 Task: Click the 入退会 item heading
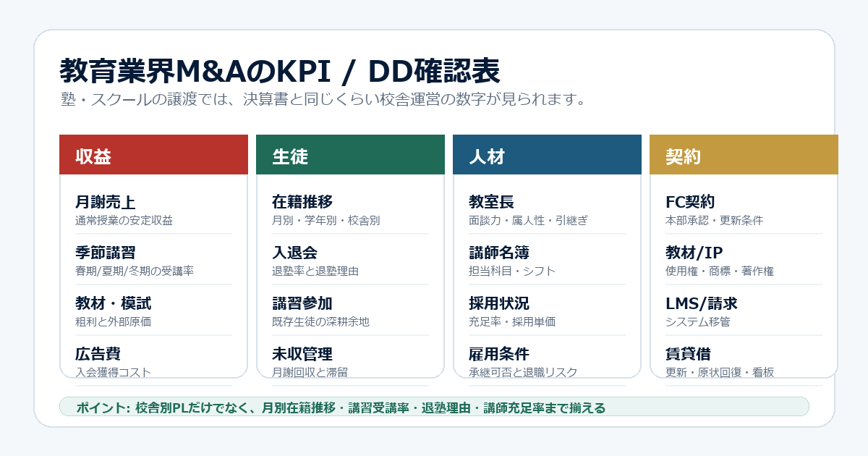point(294,253)
